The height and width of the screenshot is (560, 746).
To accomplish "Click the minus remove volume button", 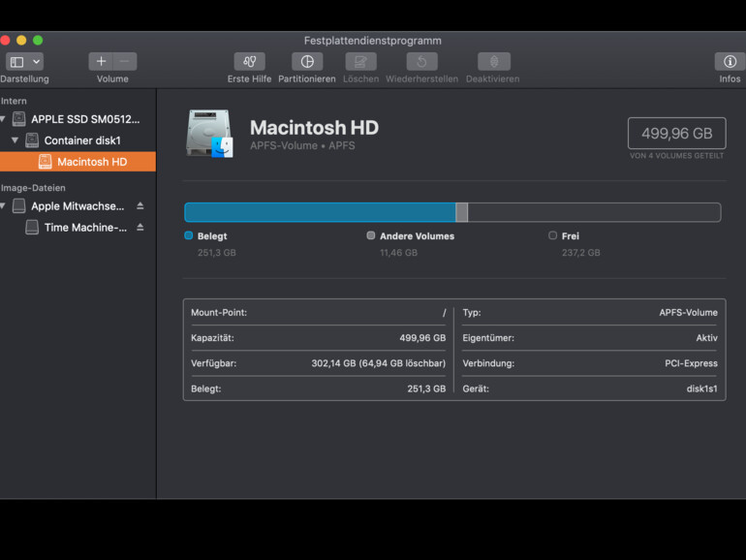I will [124, 62].
